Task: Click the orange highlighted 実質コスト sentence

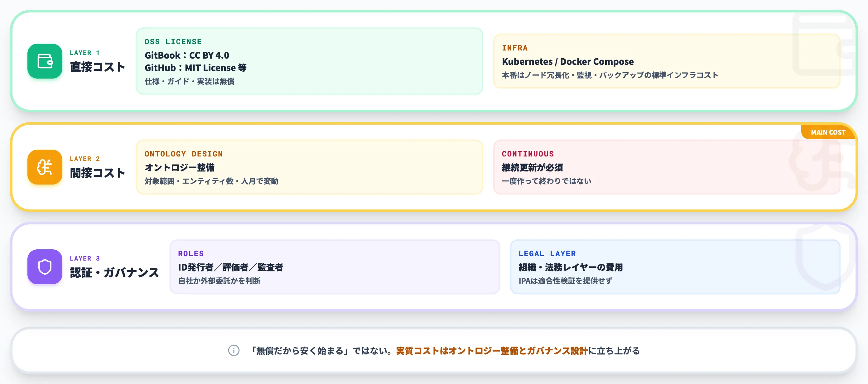Action: pyautogui.click(x=492, y=351)
